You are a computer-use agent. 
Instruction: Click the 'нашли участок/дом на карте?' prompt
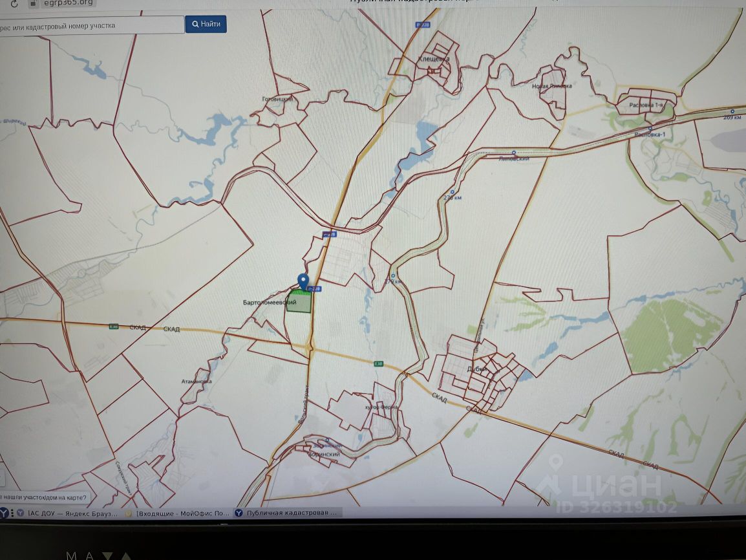coord(44,497)
